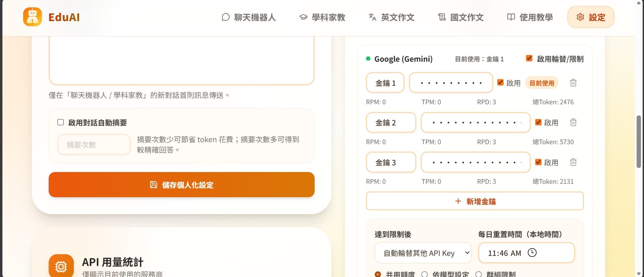644x277 pixels.
Task: Select the chat bubble icon beside 聊天機器人
Action: click(x=225, y=17)
